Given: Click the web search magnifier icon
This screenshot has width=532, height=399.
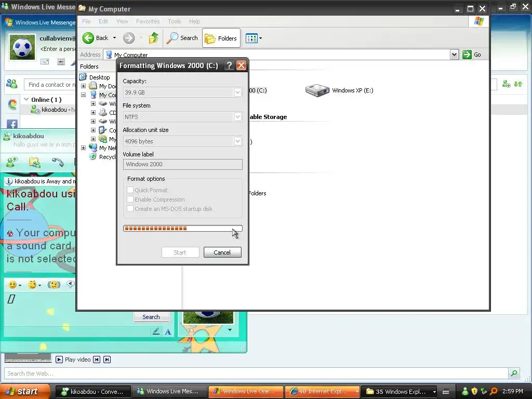Looking at the screenshot, I should 514,373.
